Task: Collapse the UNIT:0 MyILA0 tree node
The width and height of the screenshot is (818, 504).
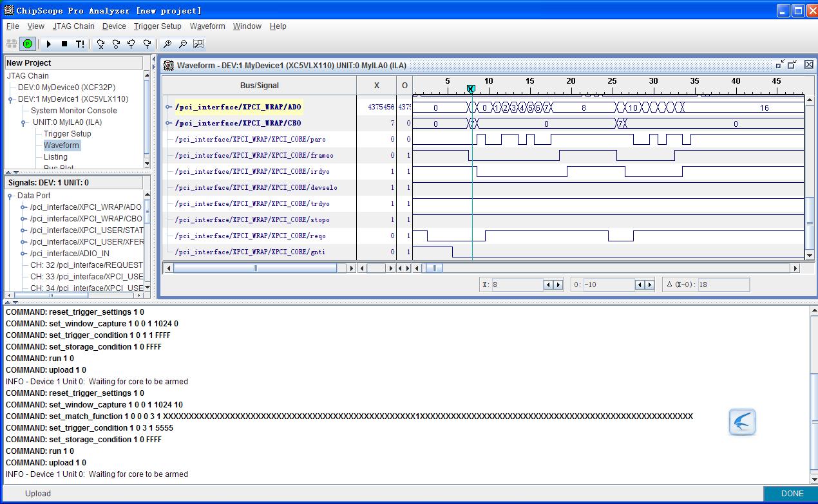Action: click(x=24, y=123)
